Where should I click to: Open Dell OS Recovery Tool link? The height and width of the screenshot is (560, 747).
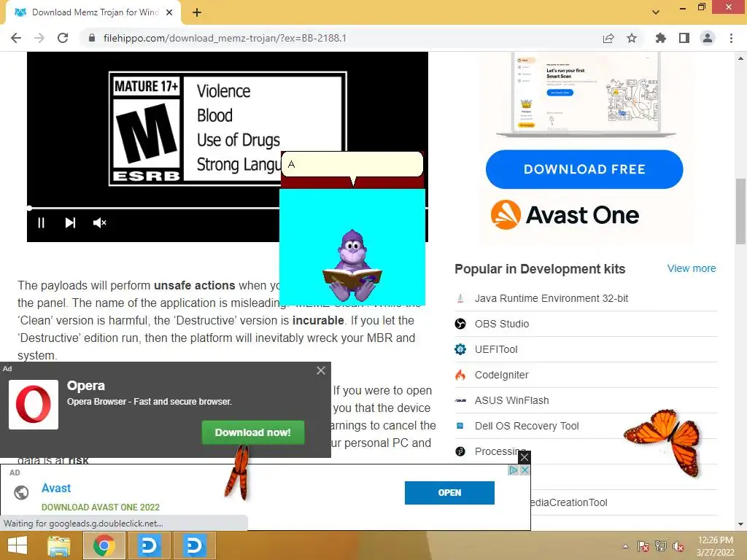click(527, 426)
